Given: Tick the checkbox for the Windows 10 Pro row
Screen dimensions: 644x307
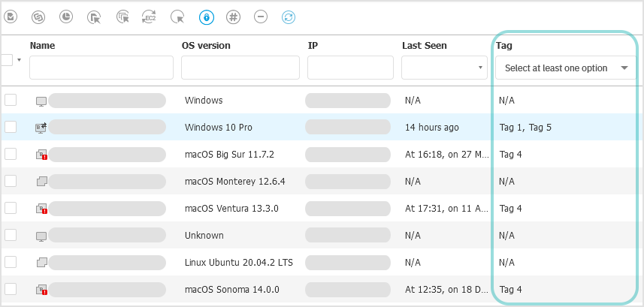Looking at the screenshot, I should click(x=11, y=128).
